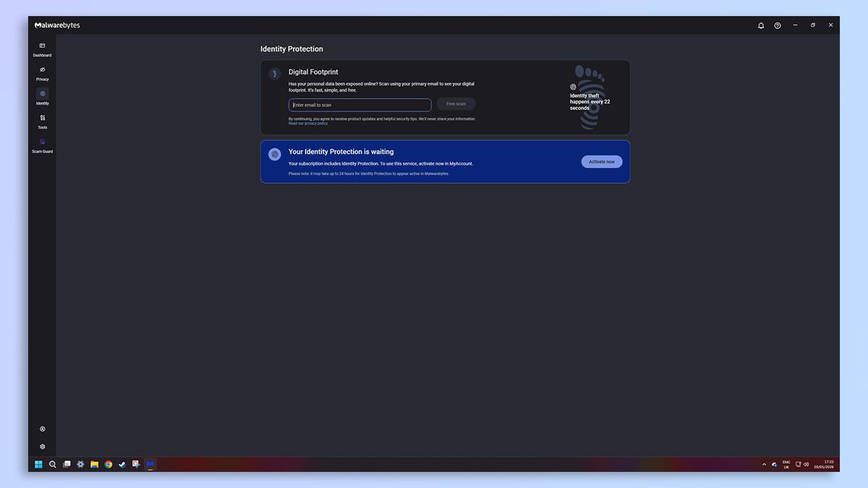Select the Identity sidebar icon

[x=43, y=94]
